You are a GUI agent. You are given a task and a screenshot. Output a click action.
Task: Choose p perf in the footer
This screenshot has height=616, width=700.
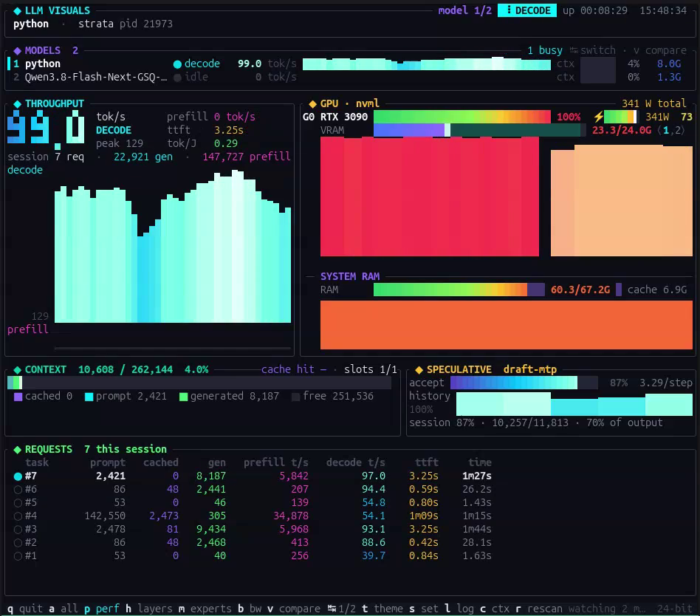tap(102, 609)
